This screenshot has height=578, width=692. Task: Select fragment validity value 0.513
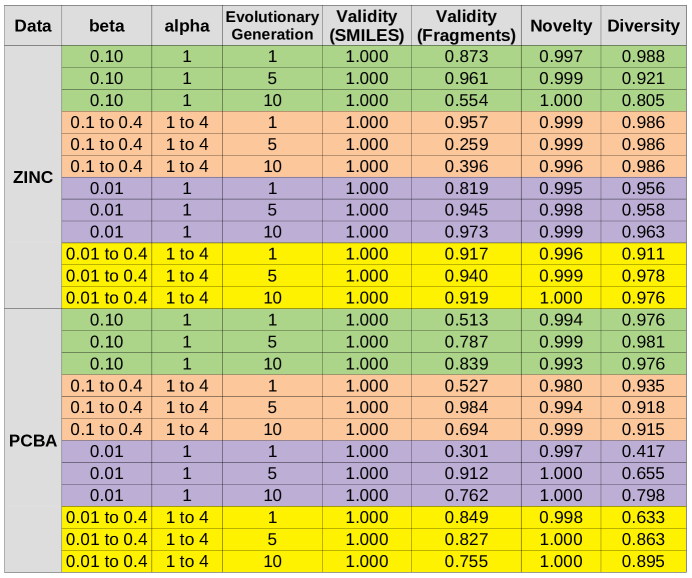tap(466, 320)
